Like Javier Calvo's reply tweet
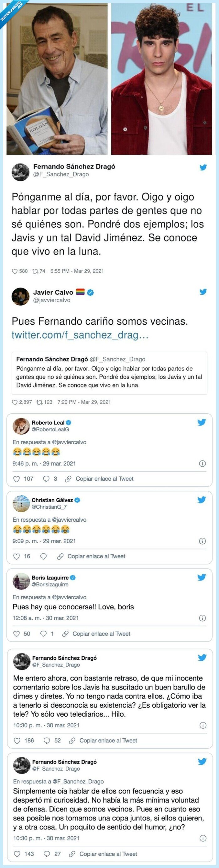 coord(15,402)
